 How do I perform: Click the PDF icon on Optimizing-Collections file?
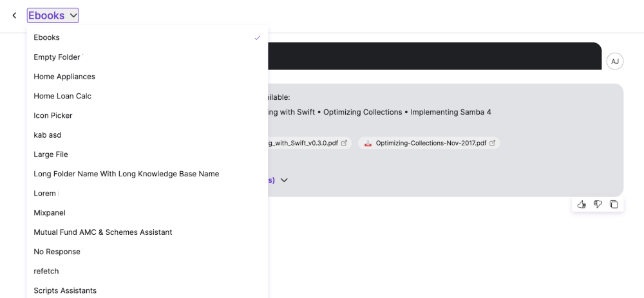click(368, 143)
